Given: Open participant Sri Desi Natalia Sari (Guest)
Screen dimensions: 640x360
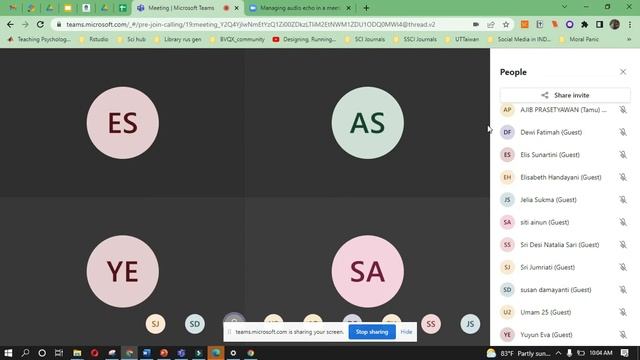Looking at the screenshot, I should 560,244.
